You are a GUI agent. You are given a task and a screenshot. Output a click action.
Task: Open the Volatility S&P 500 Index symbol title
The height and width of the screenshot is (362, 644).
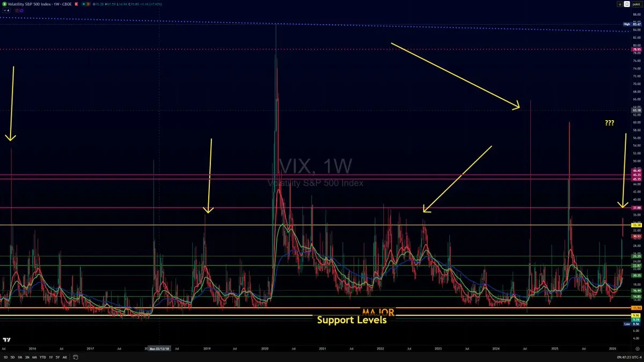coord(30,4)
